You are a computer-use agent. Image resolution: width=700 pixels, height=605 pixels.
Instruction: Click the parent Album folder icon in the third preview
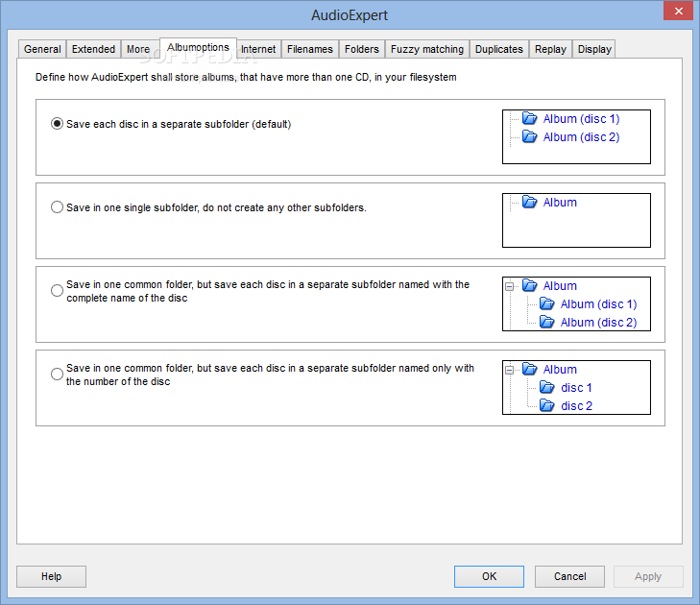[529, 285]
